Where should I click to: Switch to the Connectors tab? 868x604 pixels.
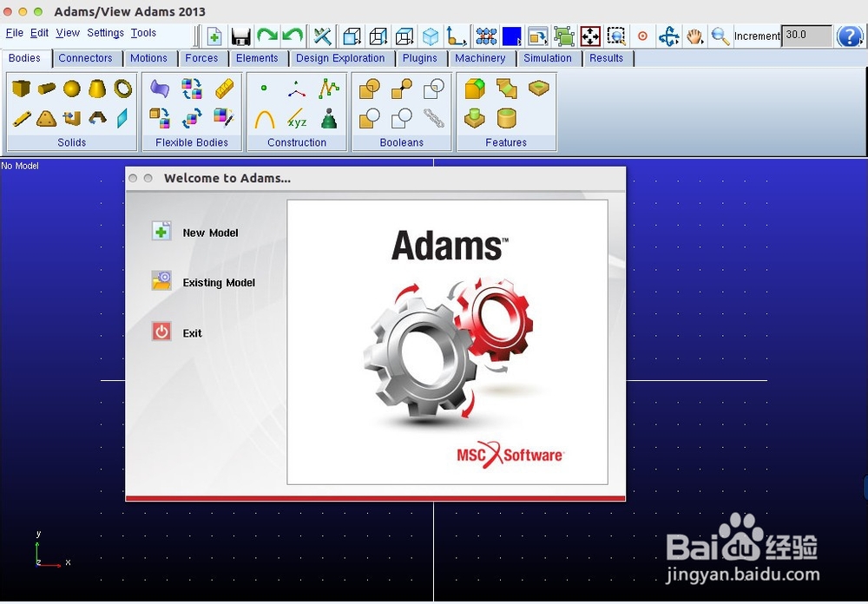pyautogui.click(x=85, y=58)
